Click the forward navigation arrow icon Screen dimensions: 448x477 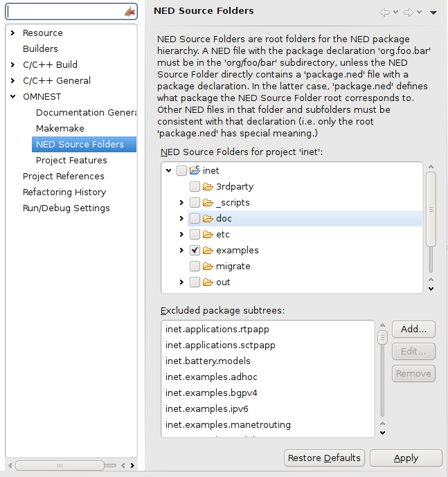click(409, 12)
